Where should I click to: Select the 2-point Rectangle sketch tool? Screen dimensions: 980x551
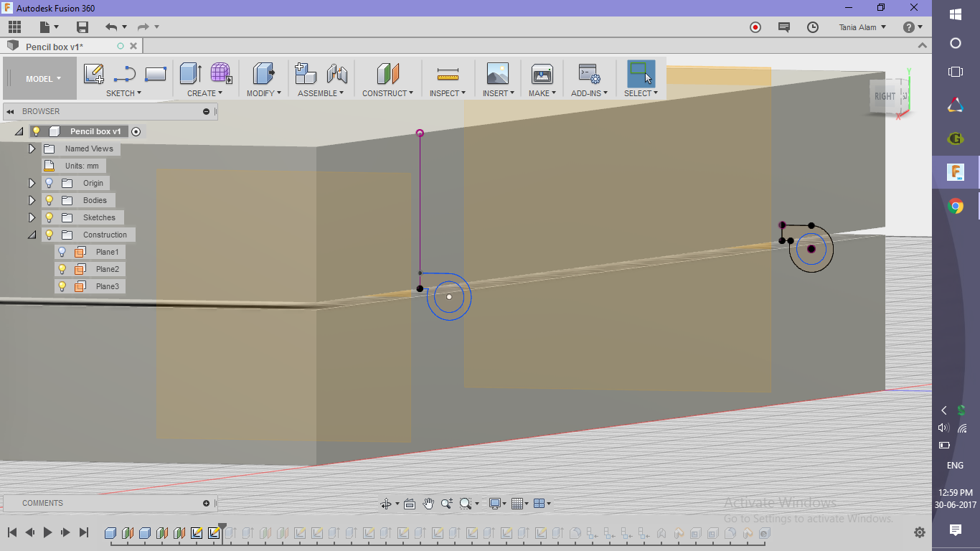156,74
